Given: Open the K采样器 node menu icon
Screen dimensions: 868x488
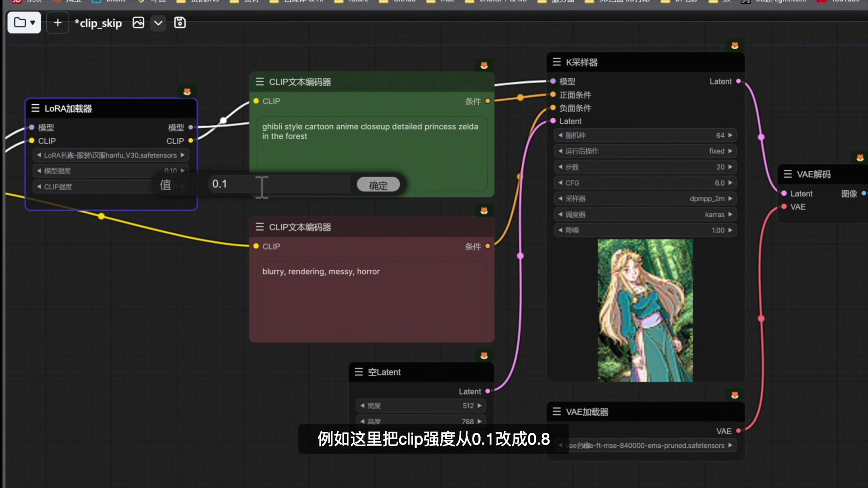Looking at the screenshot, I should (x=557, y=62).
